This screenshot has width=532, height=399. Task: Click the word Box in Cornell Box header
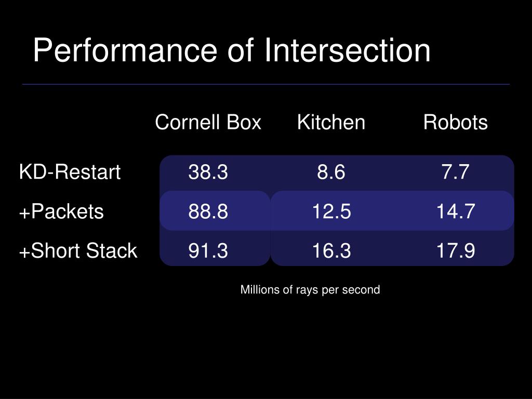244,122
